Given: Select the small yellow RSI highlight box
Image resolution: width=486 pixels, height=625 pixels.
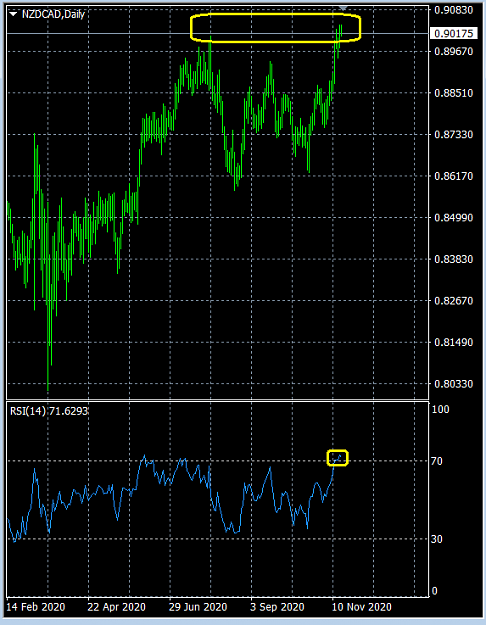Looking at the screenshot, I should coord(337,458).
